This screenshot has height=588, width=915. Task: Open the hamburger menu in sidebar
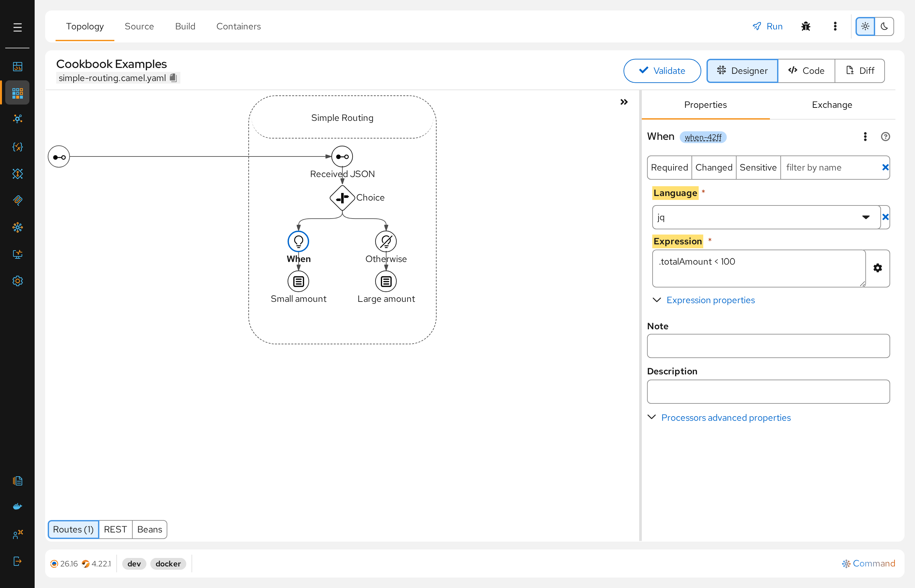[17, 27]
